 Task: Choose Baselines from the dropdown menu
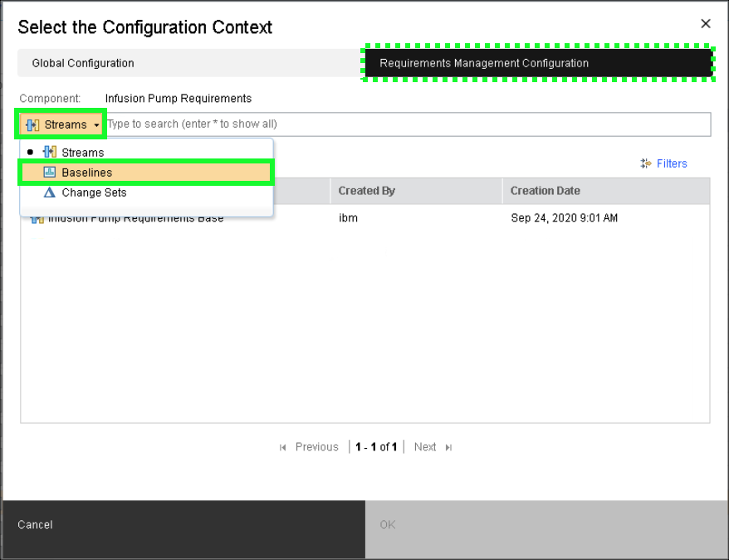[x=86, y=173]
